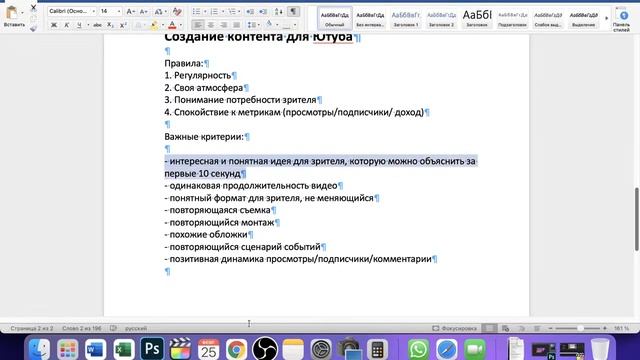The height and width of the screenshot is (360, 640).
Task: Click the paragraph shading bucket icon
Action: [x=269, y=25]
